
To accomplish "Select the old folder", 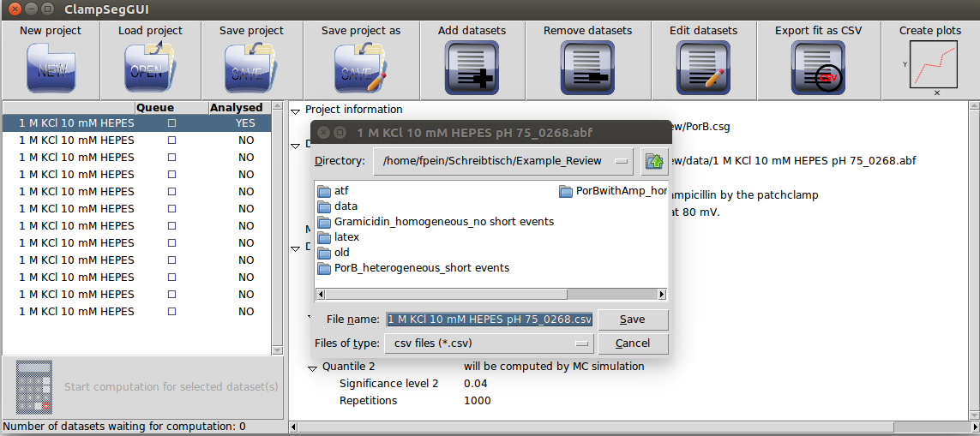I will (334, 253).
